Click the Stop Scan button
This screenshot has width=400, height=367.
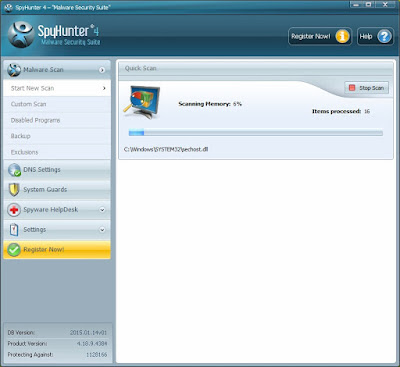click(367, 88)
